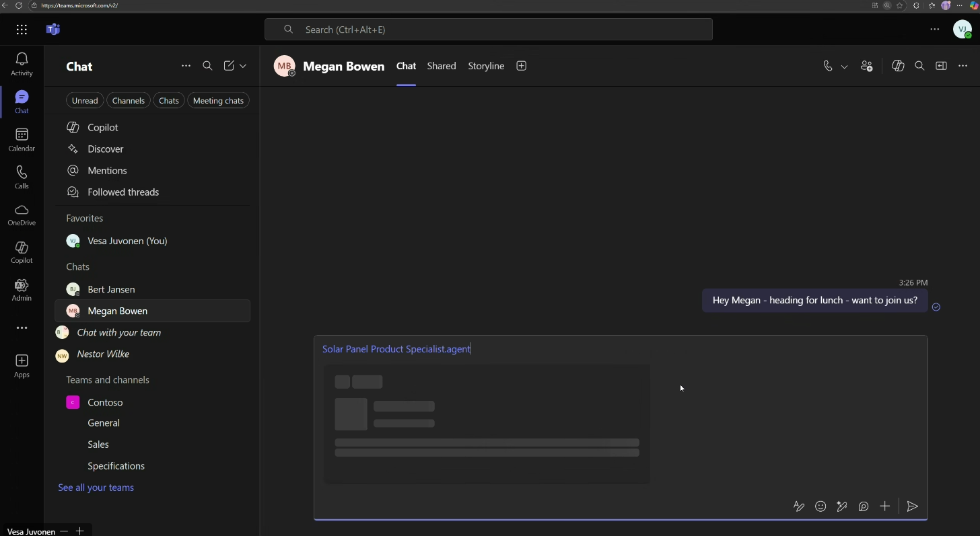The height and width of the screenshot is (536, 980).
Task: Open the Activity feed in sidebar
Action: 22,65
